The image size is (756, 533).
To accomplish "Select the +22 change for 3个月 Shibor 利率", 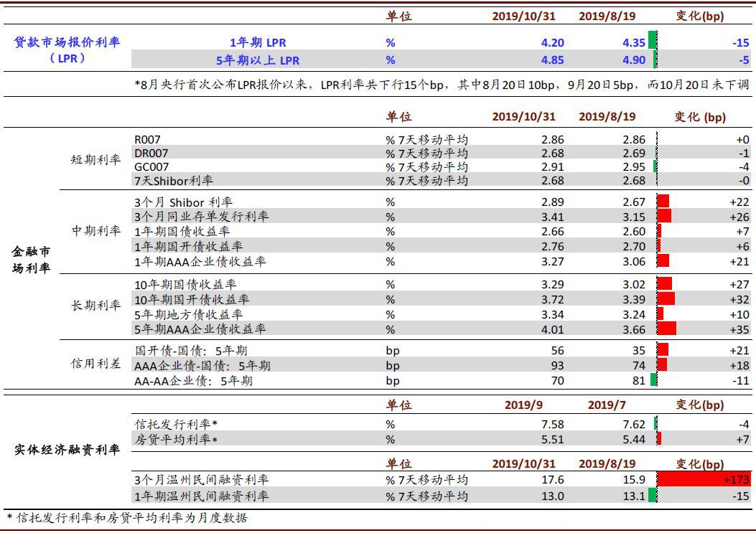I will click(739, 202).
